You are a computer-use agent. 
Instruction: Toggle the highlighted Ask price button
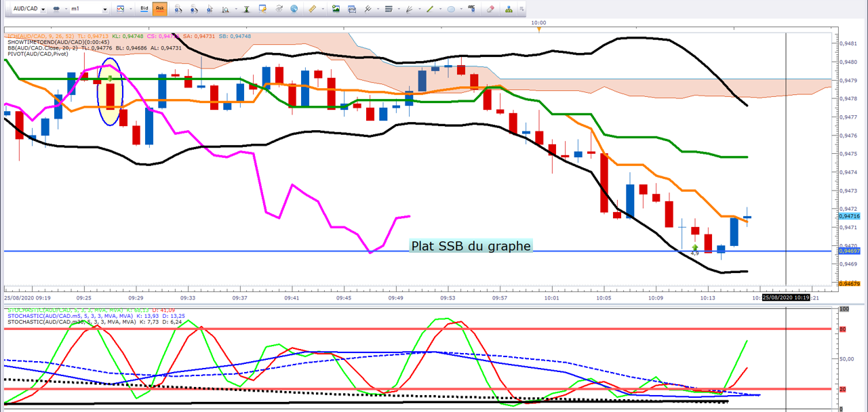pos(160,9)
